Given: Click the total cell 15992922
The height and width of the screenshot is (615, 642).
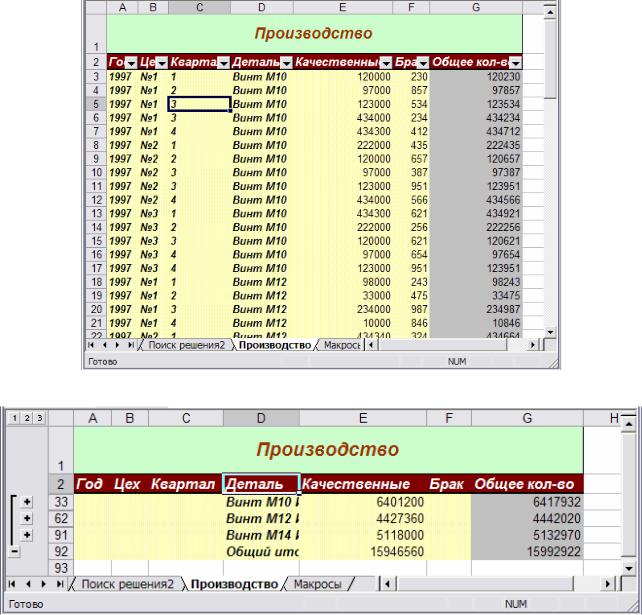Looking at the screenshot, I should point(527,552).
